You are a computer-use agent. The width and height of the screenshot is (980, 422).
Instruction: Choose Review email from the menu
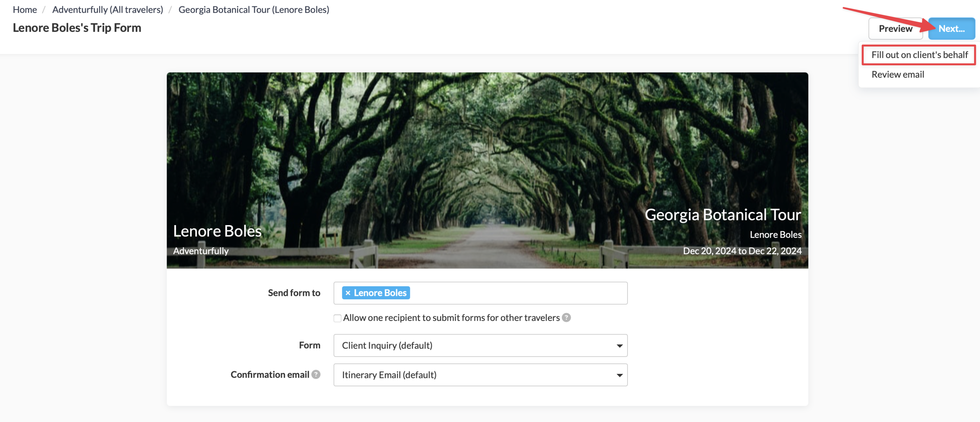click(x=898, y=75)
